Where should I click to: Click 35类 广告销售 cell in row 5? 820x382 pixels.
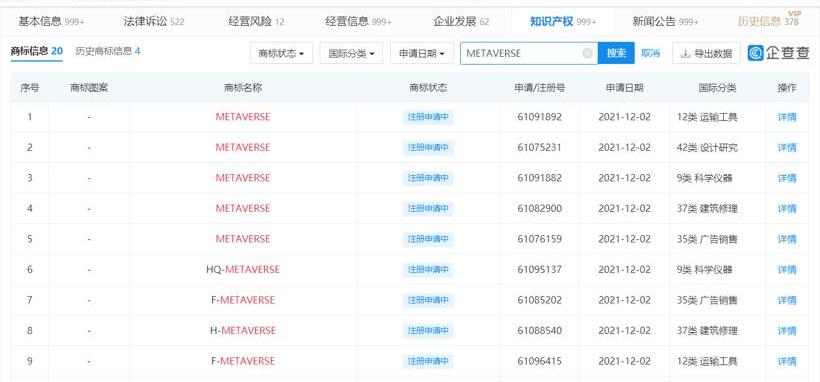(x=707, y=239)
